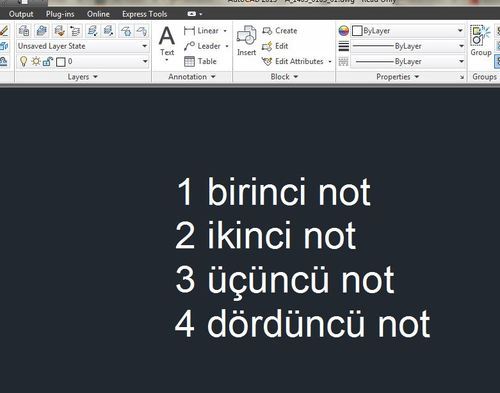Click the Group button

click(481, 41)
